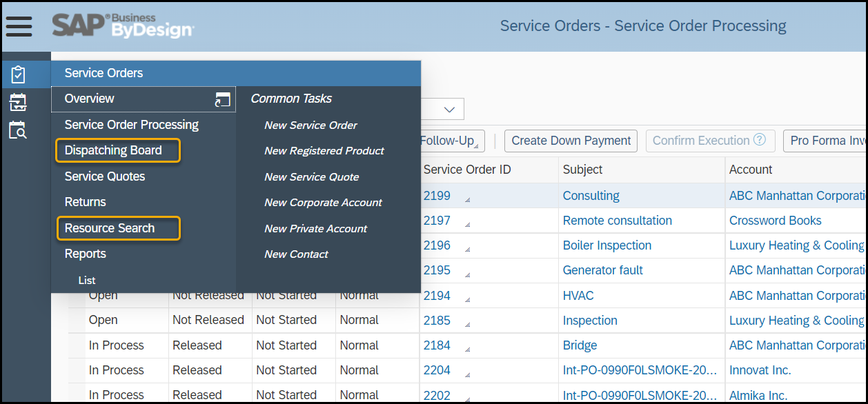The image size is (868, 404).
Task: Open the hamburger navigation menu
Action: tap(19, 26)
